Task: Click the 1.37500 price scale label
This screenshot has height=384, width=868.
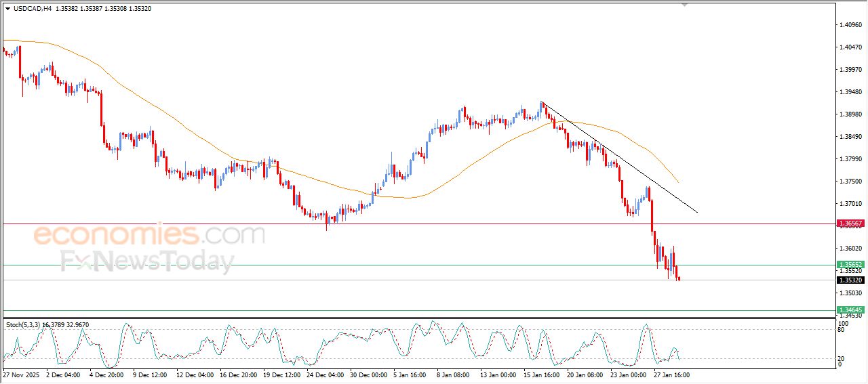Action: click(850, 182)
